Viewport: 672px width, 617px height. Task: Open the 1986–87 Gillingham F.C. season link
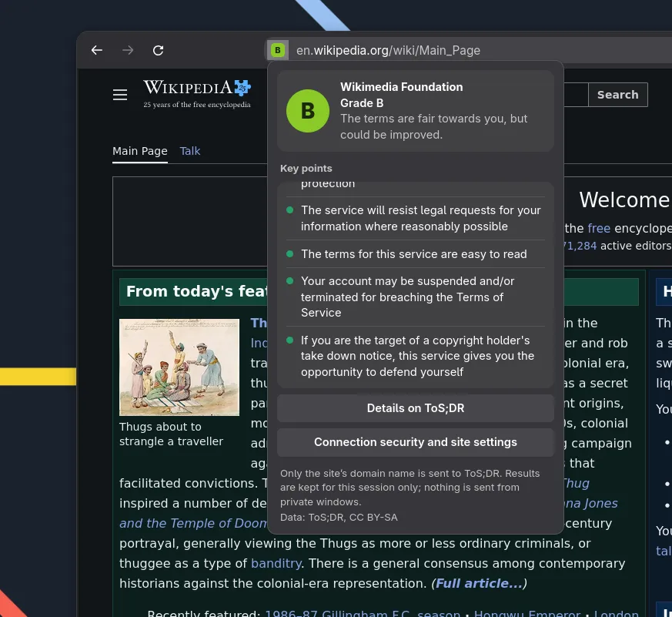click(363, 614)
